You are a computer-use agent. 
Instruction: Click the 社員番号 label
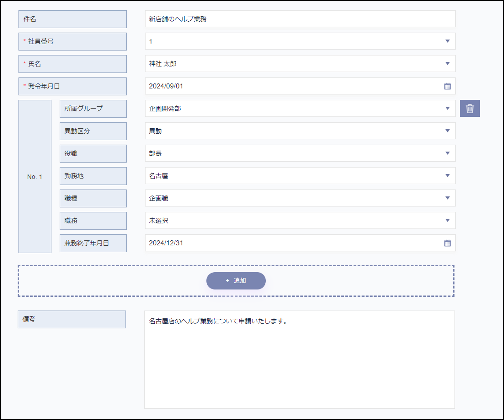click(73, 42)
